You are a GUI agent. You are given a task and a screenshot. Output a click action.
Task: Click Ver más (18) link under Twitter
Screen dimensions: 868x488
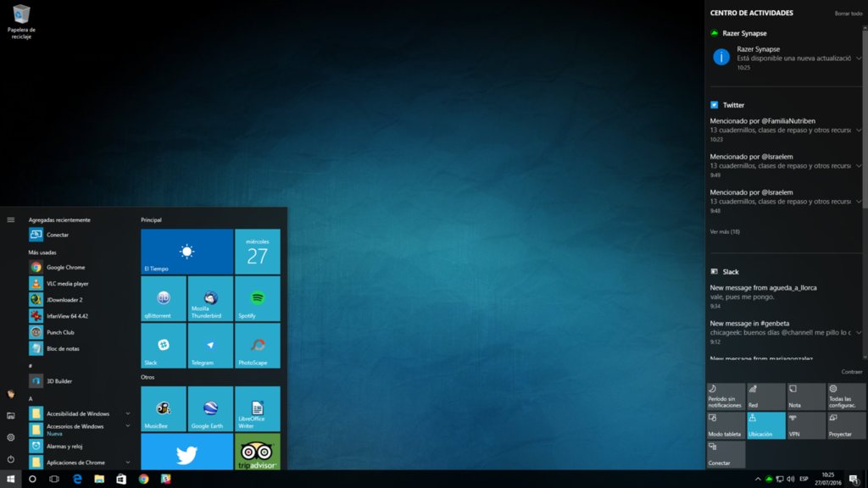[x=725, y=232]
